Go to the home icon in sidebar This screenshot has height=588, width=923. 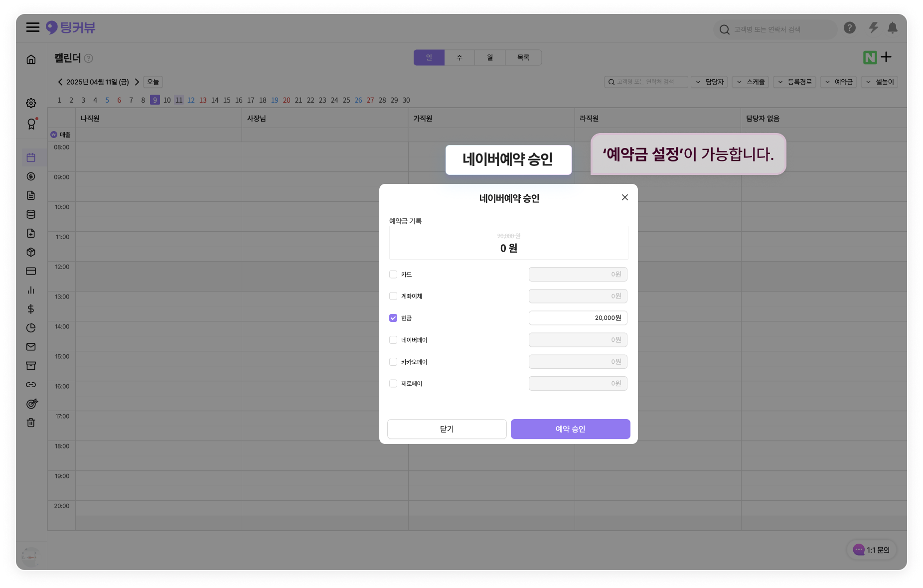click(31, 59)
